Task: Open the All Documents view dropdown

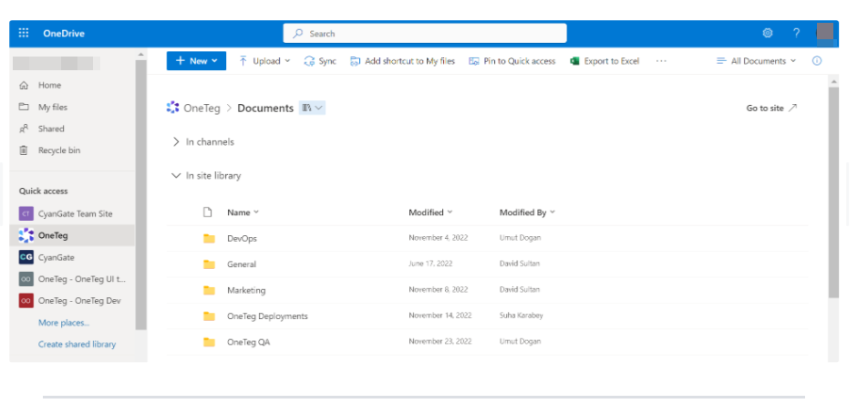Action: pyautogui.click(x=756, y=61)
